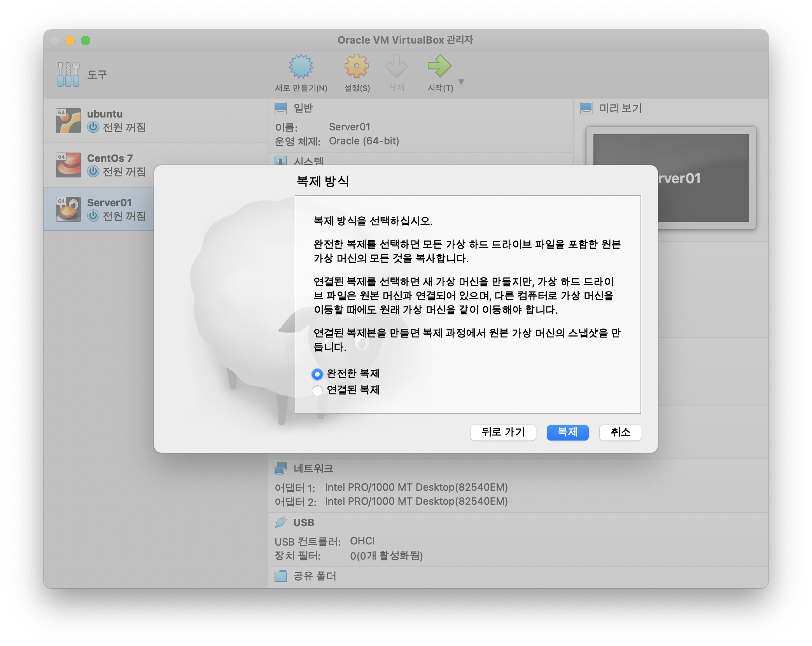Image resolution: width=812 pixels, height=646 pixels.
Task: Select linked clone (연결된 복제) radio button
Action: click(317, 390)
